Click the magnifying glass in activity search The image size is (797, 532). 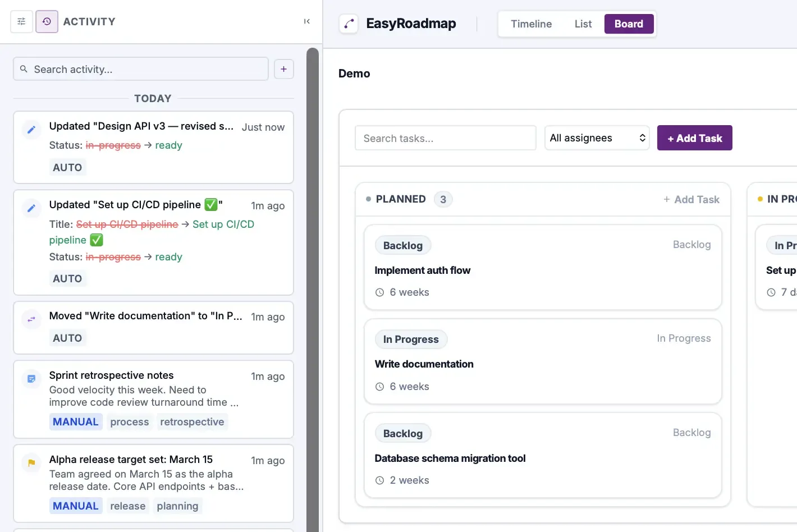click(x=24, y=68)
